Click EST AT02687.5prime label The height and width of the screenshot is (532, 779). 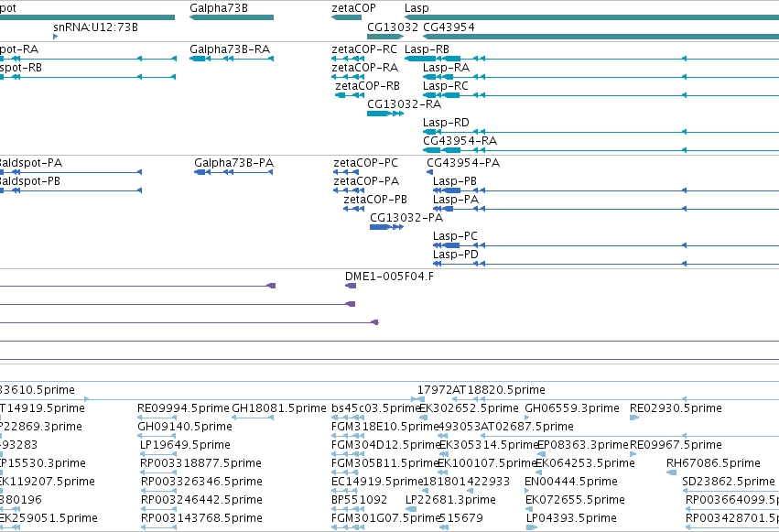pos(526,427)
